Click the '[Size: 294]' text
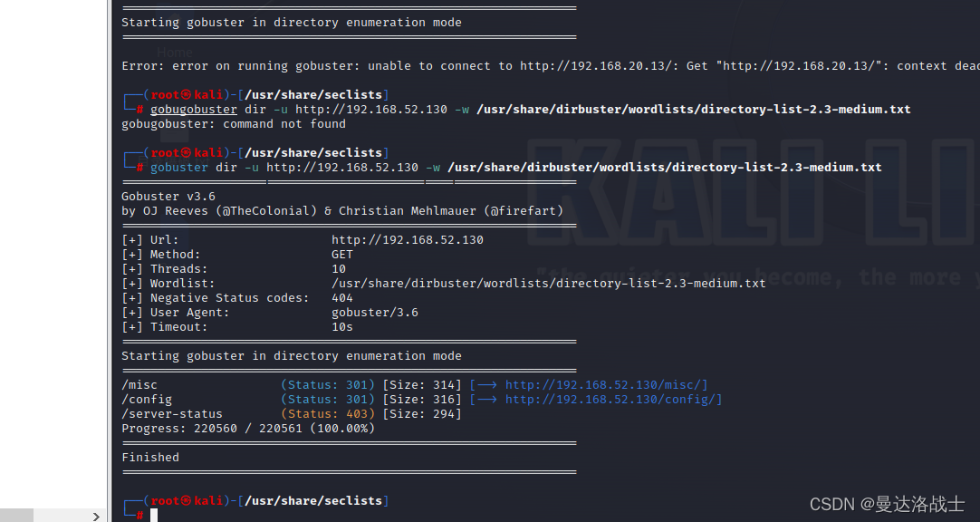 coord(422,414)
